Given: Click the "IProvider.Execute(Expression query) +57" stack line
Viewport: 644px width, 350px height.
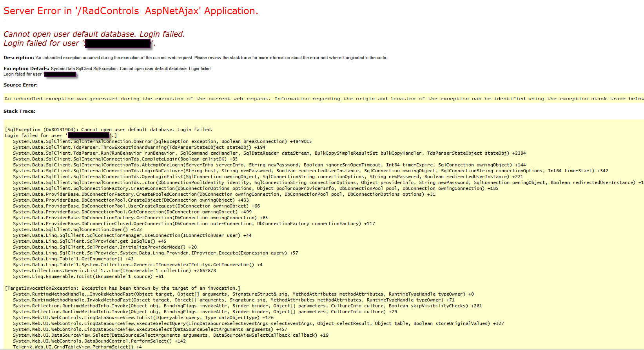Looking at the screenshot, I should click(156, 253).
